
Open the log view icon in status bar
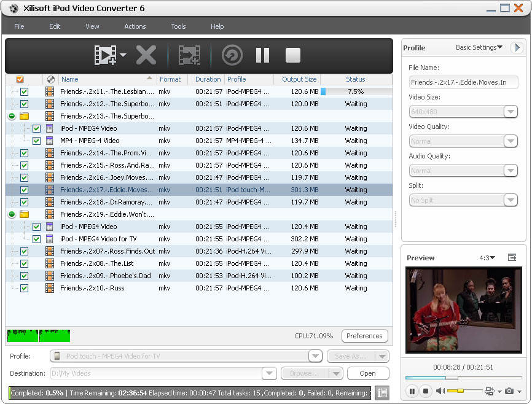click(x=381, y=393)
